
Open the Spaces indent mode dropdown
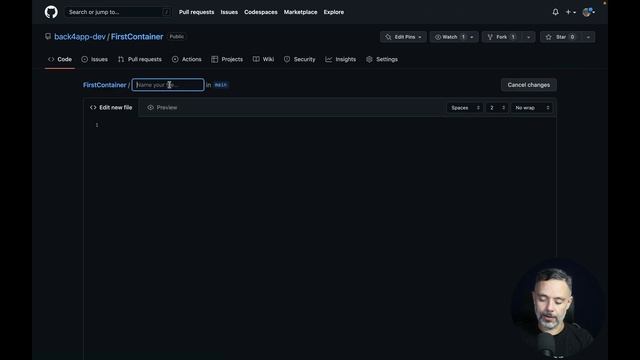point(465,108)
